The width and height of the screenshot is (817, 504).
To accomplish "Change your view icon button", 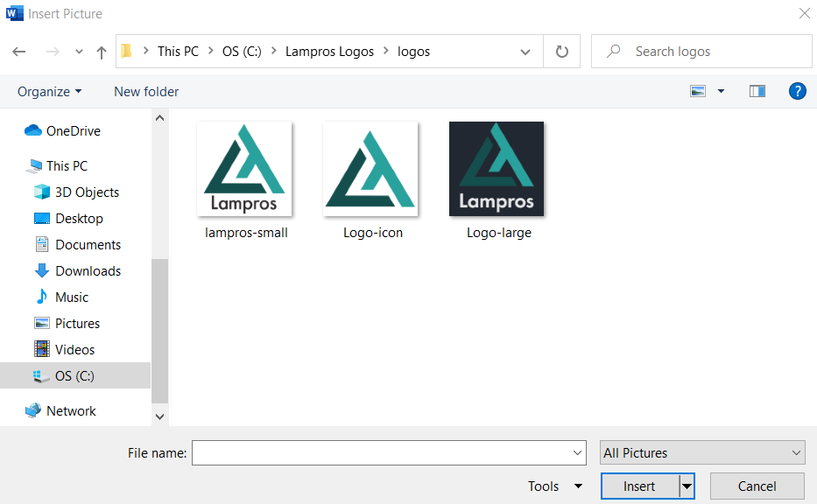I will pyautogui.click(x=698, y=91).
